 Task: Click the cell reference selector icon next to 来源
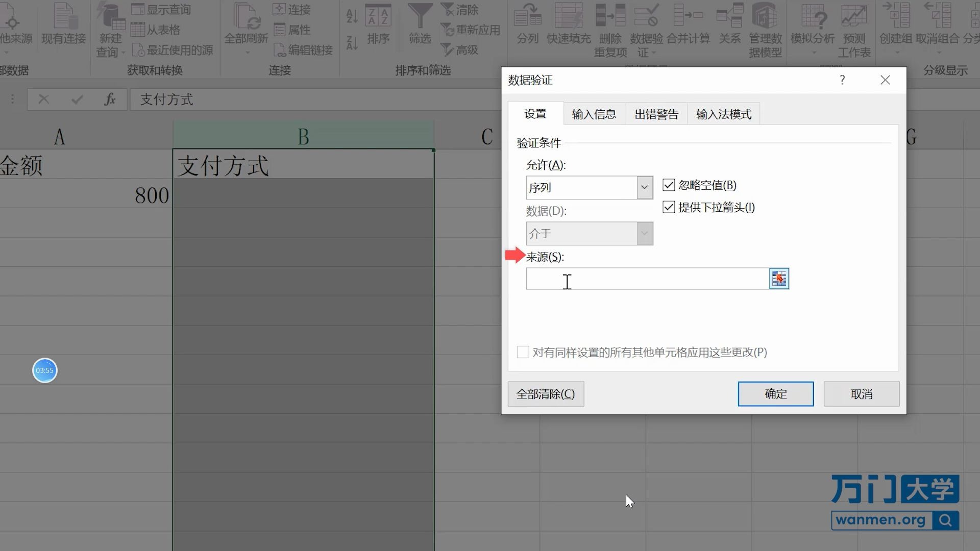[x=778, y=279]
